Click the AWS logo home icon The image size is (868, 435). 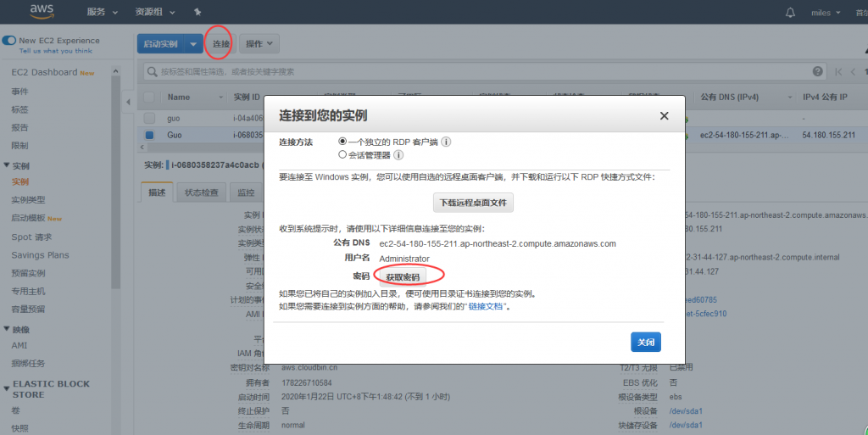click(42, 12)
